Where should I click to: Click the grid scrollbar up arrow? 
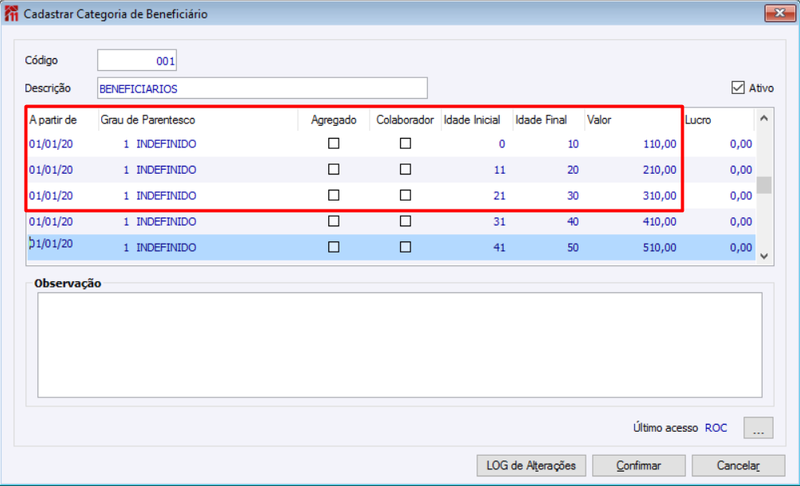(764, 118)
